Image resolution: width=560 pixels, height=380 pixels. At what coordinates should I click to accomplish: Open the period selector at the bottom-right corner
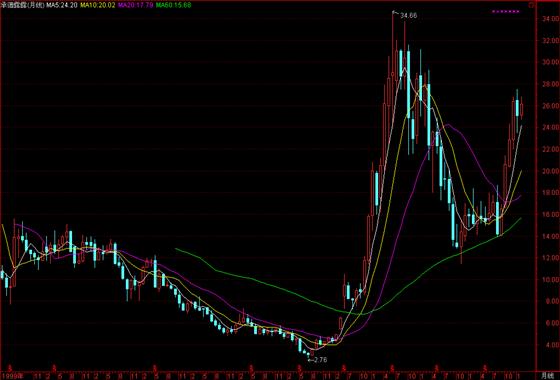[547, 376]
